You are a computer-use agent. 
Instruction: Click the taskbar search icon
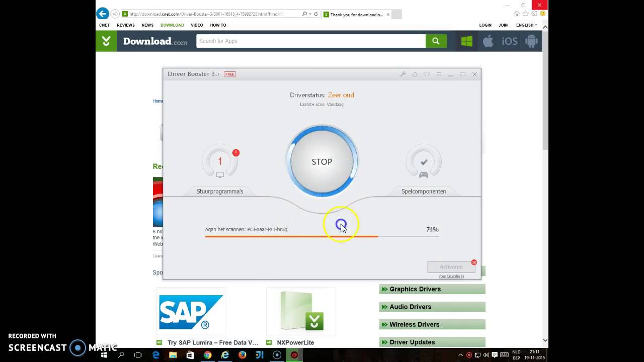pyautogui.click(x=121, y=355)
